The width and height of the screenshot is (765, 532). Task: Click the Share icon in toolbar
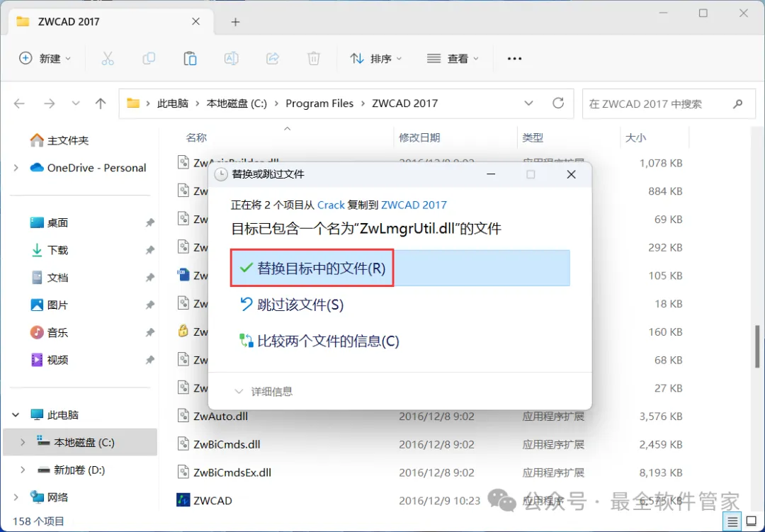pyautogui.click(x=272, y=59)
